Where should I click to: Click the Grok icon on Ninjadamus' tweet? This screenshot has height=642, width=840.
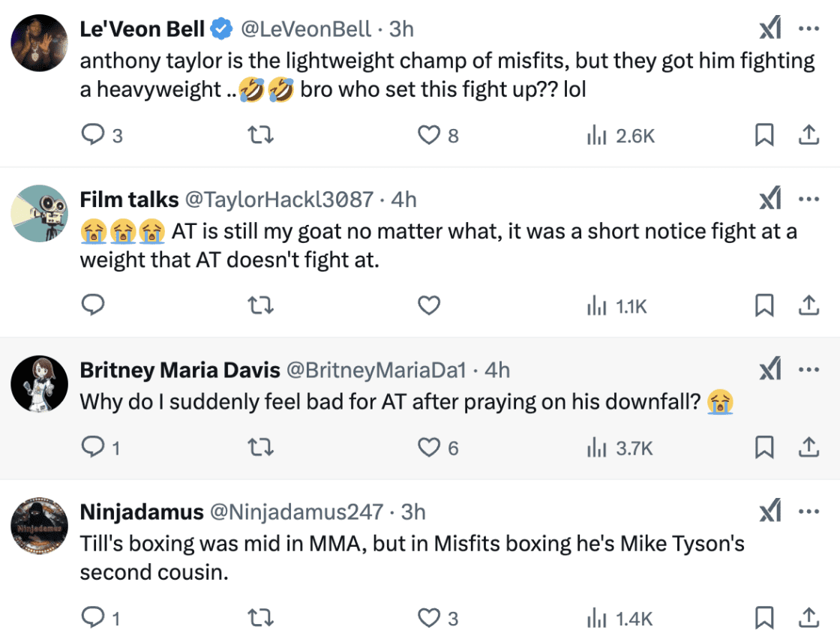(769, 511)
